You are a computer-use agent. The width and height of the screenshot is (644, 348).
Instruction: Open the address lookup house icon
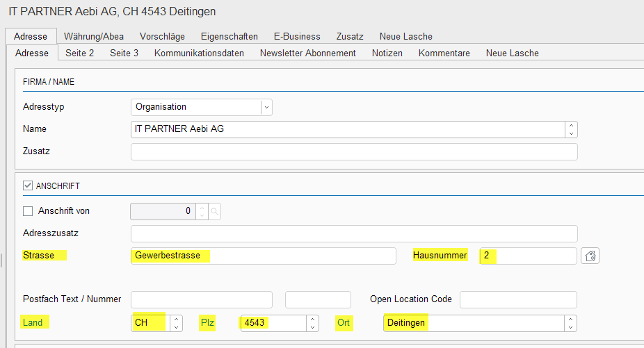[x=590, y=256]
